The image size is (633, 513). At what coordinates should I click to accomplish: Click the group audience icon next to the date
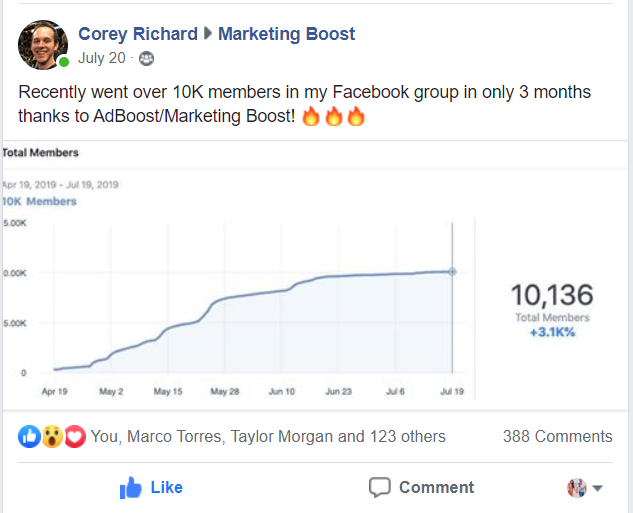coord(146,59)
